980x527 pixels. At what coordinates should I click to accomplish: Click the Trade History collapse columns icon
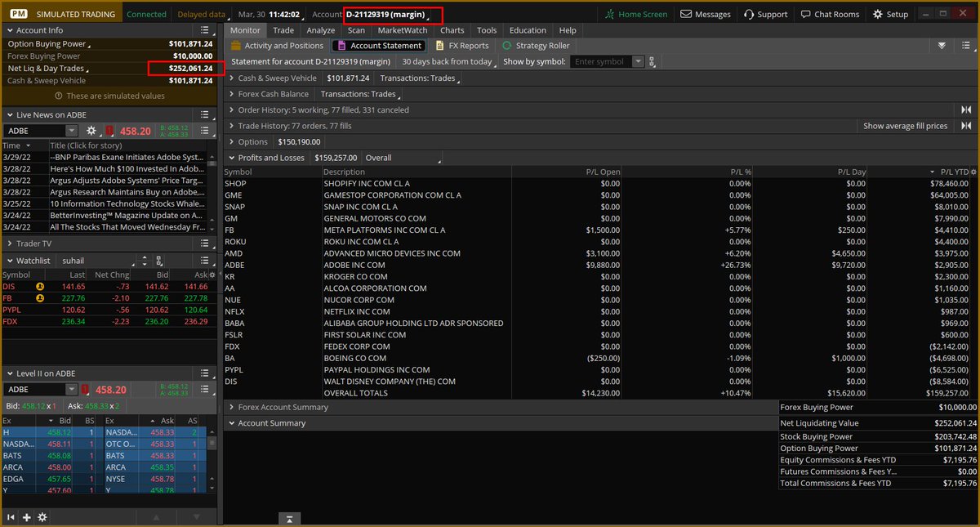[966, 126]
